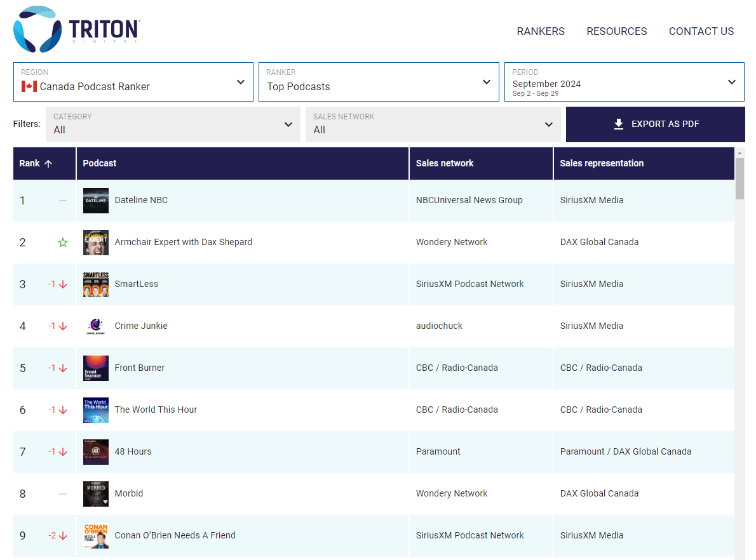The height and width of the screenshot is (560, 756).
Task: Click the Contact Us navigation link
Action: click(x=701, y=31)
